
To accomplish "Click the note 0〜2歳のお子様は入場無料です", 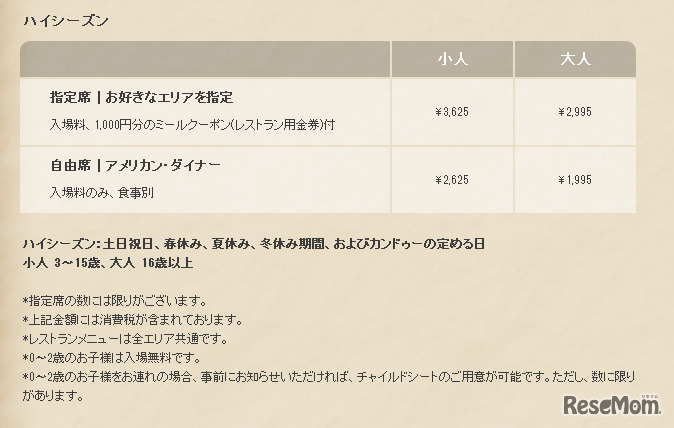I will [x=120, y=358].
